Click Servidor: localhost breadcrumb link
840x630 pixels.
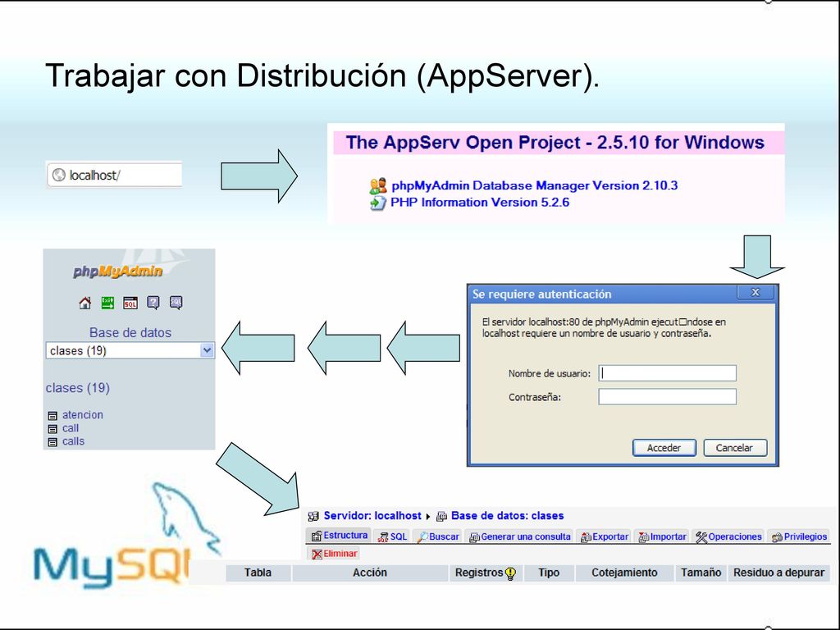point(372,516)
